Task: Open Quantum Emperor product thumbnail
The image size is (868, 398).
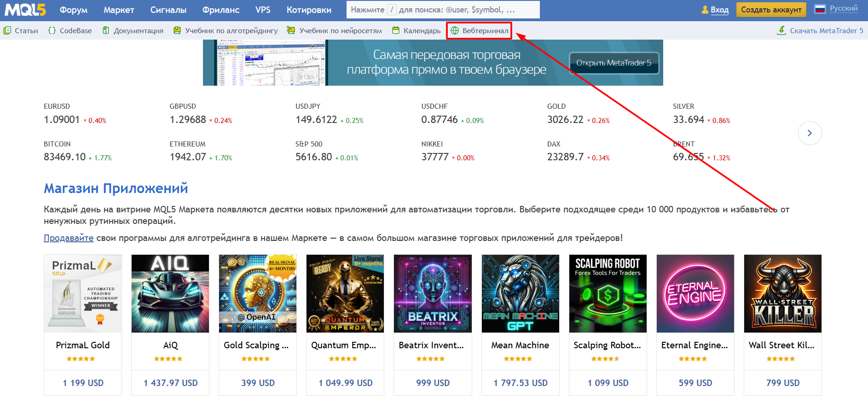Action: coord(345,293)
